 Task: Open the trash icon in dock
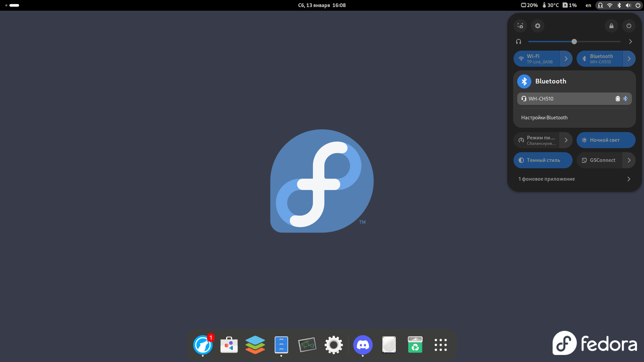(x=415, y=345)
